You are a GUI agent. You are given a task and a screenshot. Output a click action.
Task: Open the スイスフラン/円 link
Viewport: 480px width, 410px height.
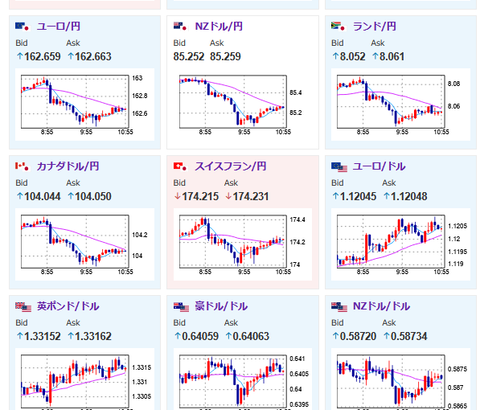coord(230,166)
